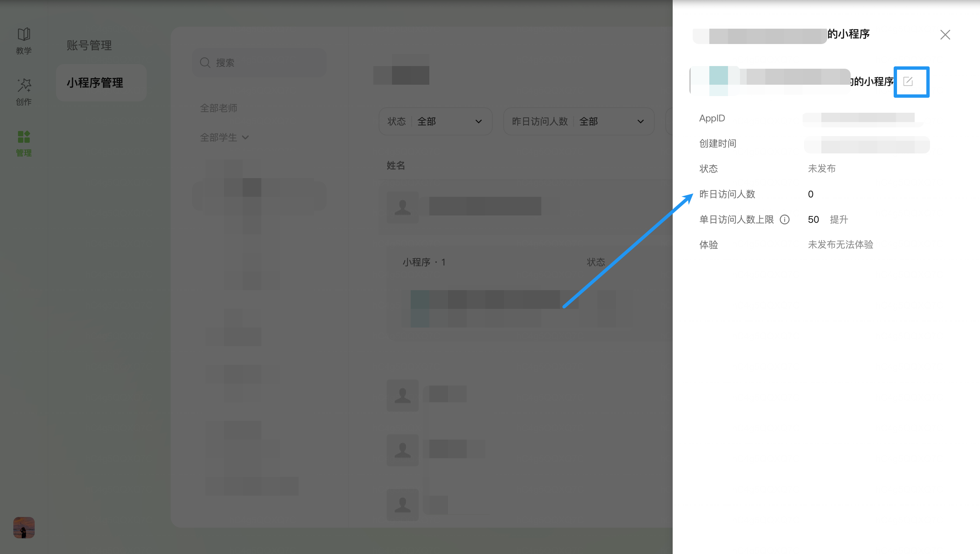Open the 教学 section from sidebar
This screenshot has height=554, width=980.
(24, 40)
